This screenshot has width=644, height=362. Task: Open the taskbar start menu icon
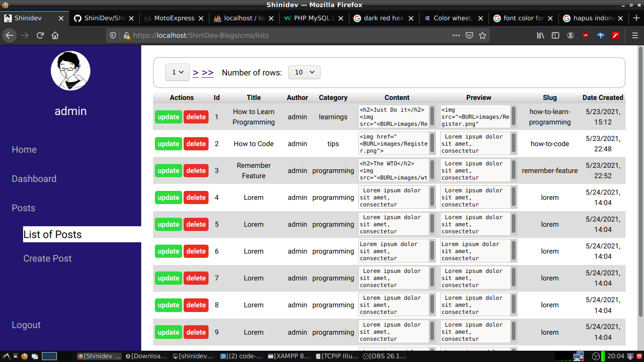pyautogui.click(x=7, y=356)
